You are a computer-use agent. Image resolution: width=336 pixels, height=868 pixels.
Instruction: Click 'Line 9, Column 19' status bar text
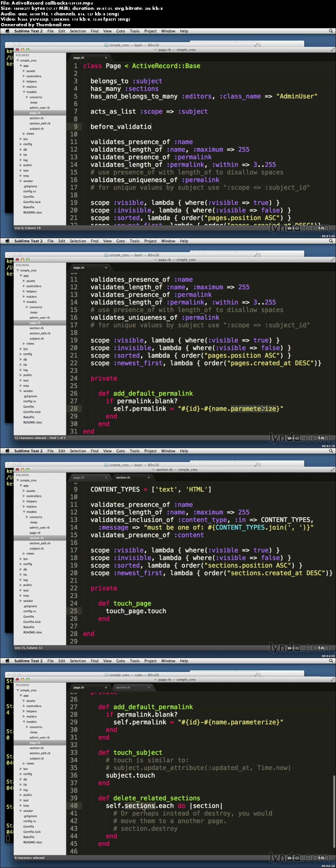click(x=28, y=228)
